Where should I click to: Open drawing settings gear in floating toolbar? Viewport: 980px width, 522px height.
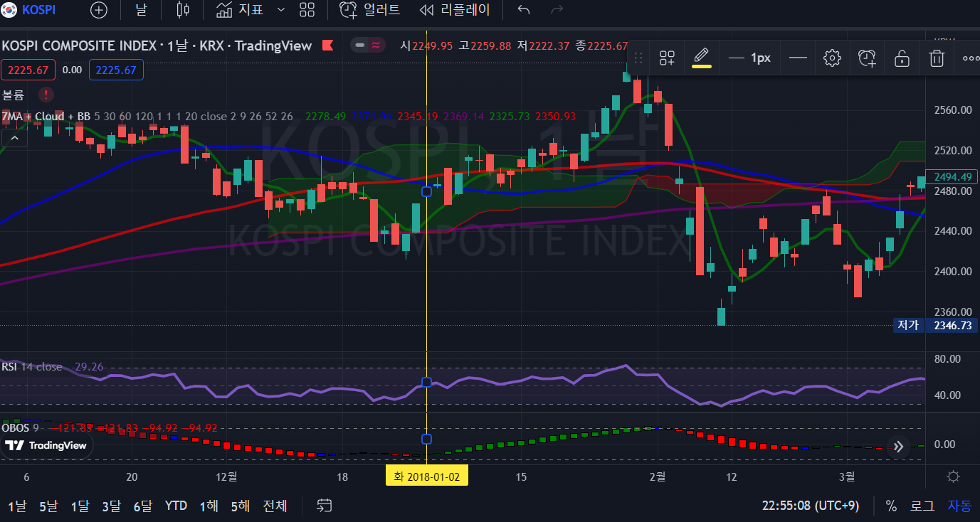point(832,58)
